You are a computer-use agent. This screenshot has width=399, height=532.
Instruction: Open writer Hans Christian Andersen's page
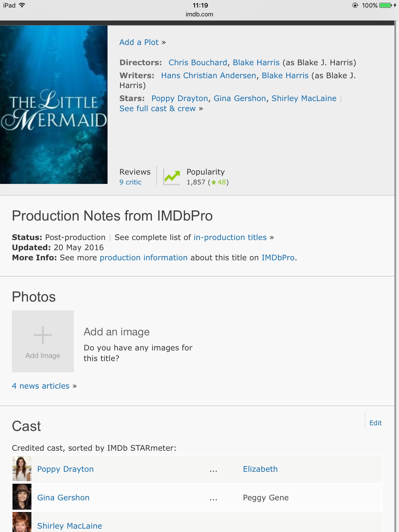coord(209,76)
